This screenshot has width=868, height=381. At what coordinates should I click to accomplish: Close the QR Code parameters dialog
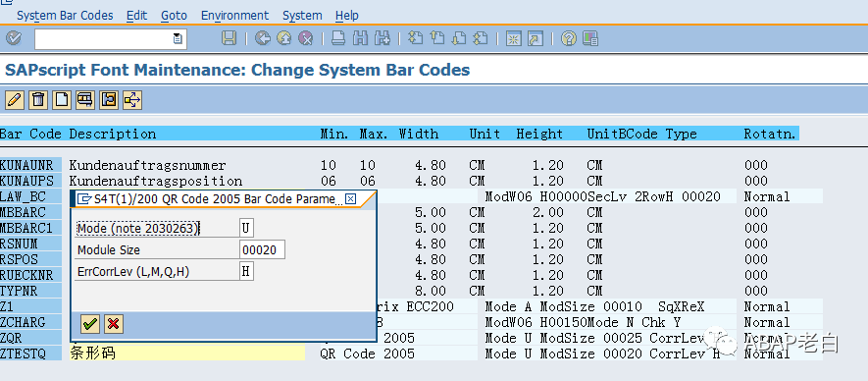(350, 198)
